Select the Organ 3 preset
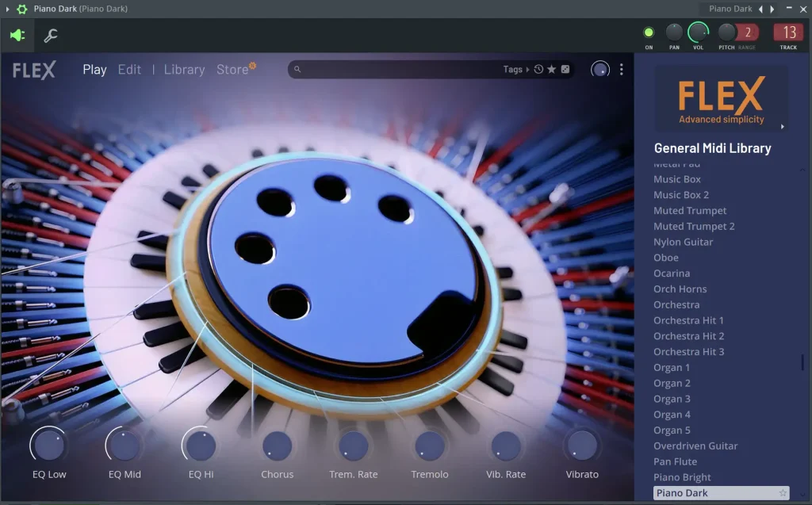Image resolution: width=812 pixels, height=505 pixels. [672, 399]
